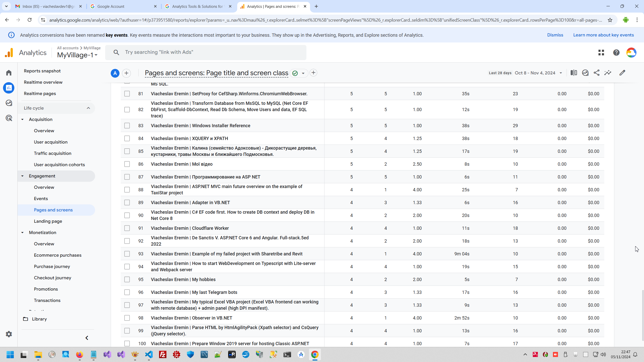Open the date range dropdown Oct 8 - Nov 4
This screenshot has width=644, height=362.
[538, 73]
